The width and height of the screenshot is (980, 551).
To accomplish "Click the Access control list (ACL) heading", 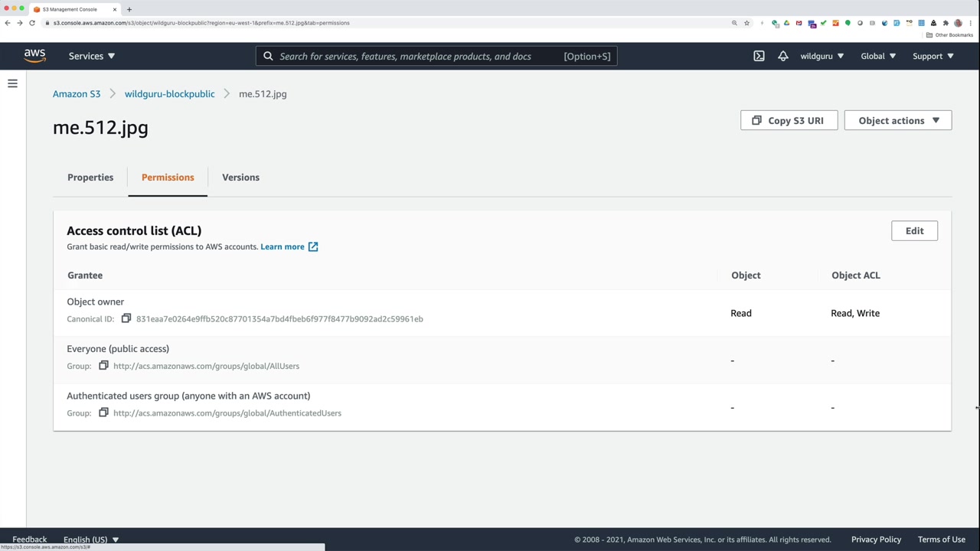I will [x=134, y=230].
